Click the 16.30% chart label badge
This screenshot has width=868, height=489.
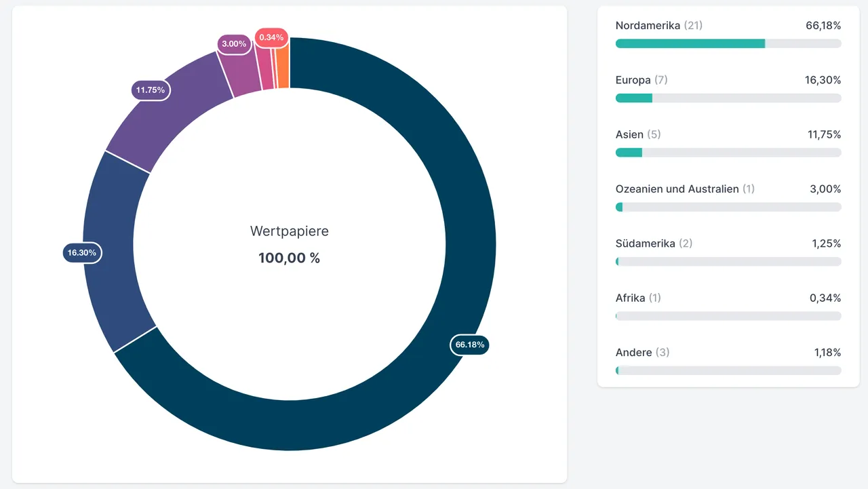pyautogui.click(x=81, y=253)
